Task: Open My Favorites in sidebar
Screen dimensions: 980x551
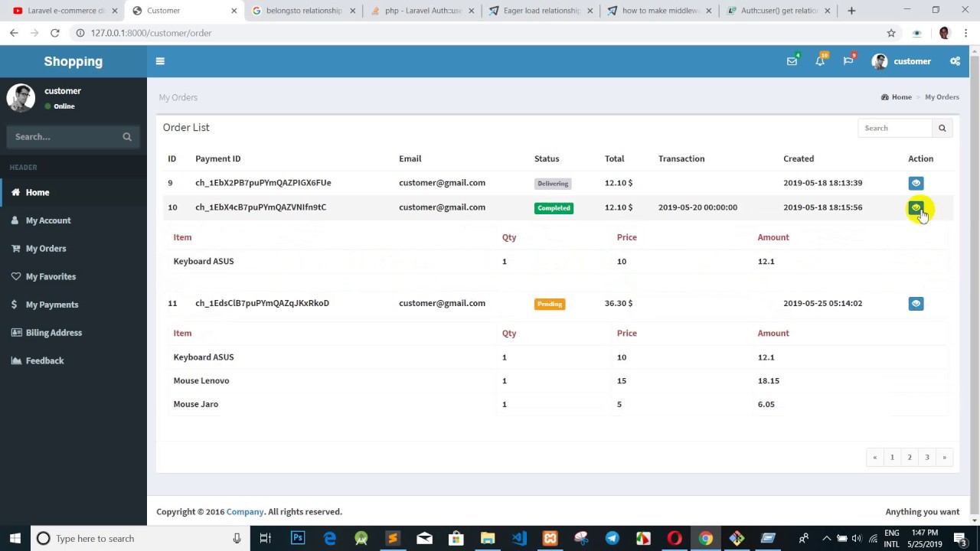Action: (73, 276)
